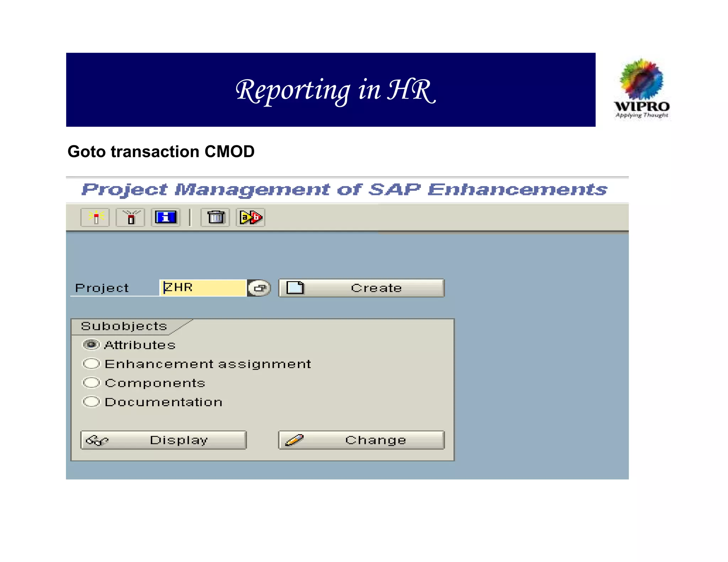
Task: Choose the Components radio button
Action: (x=91, y=383)
